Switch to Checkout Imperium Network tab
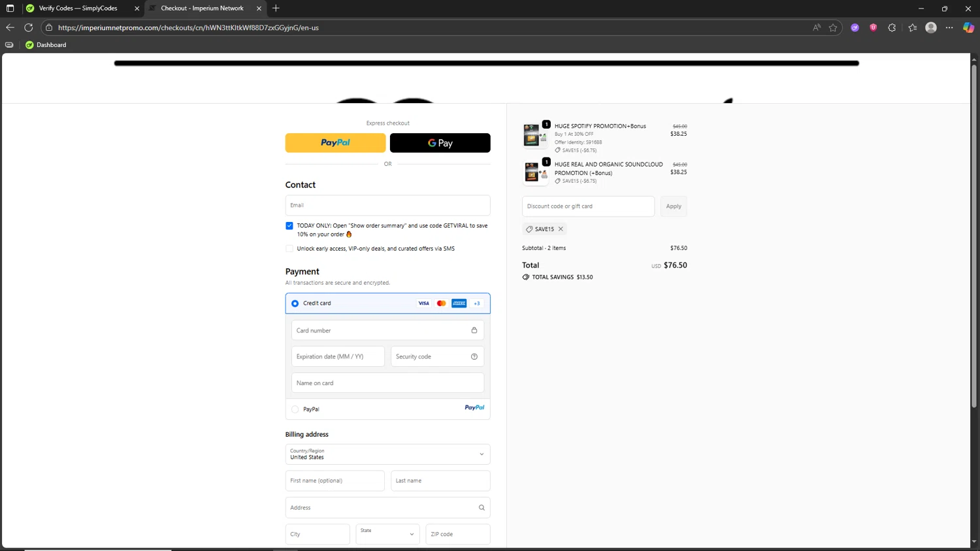Image resolution: width=980 pixels, height=551 pixels. point(204,8)
